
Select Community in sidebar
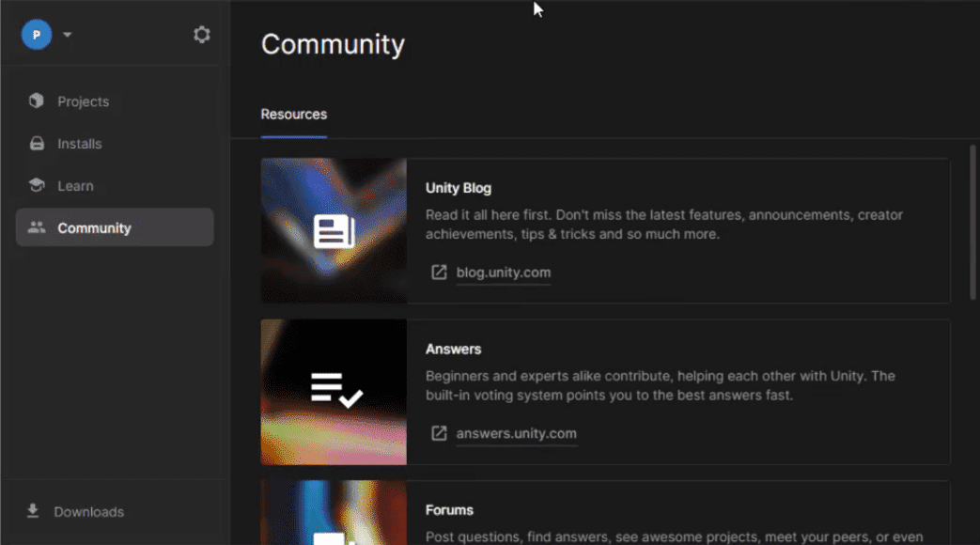115,227
